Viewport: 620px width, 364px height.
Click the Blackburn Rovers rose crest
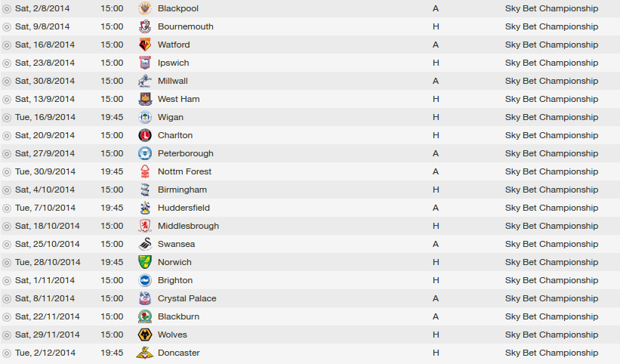click(x=145, y=316)
